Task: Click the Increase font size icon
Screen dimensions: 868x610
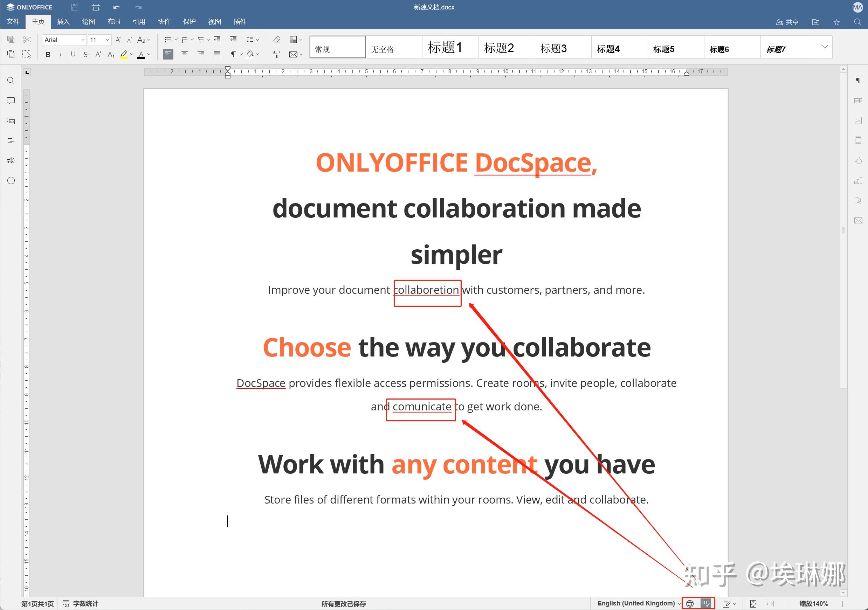Action: [118, 40]
